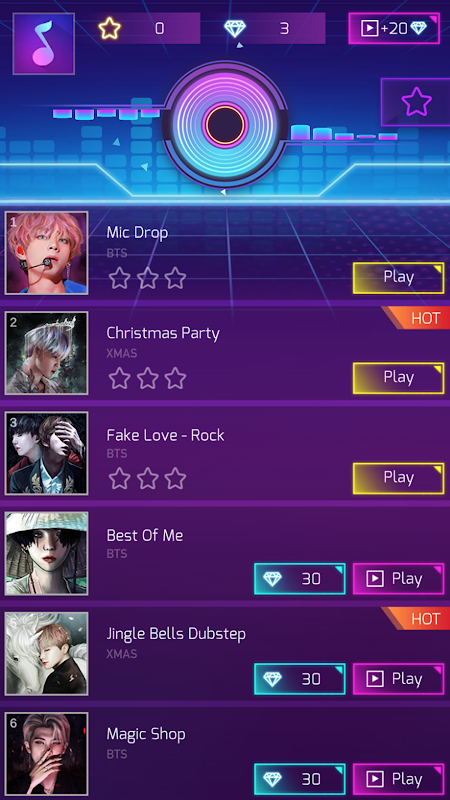The image size is (450, 800).
Task: Tap the yellow star score counter
Action: [148, 29]
